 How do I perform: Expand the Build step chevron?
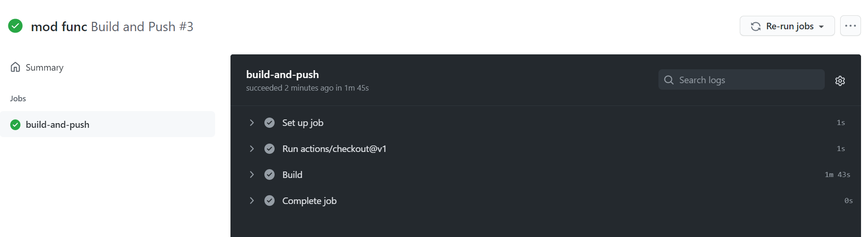pos(252,175)
